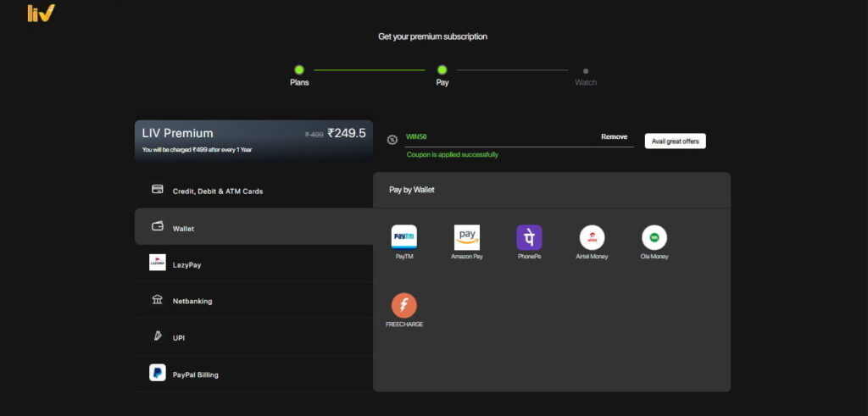
Task: Pick the PhonePe wallet icon
Action: coord(529,237)
